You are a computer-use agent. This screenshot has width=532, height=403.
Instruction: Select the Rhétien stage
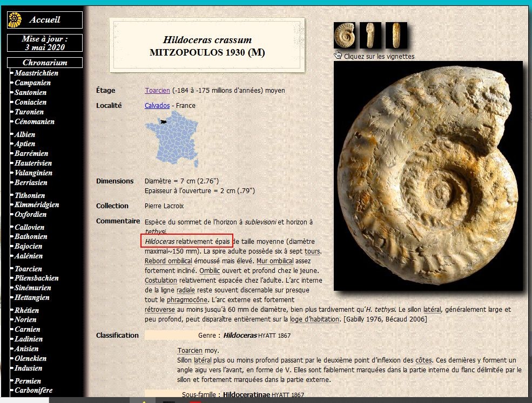[x=27, y=310]
